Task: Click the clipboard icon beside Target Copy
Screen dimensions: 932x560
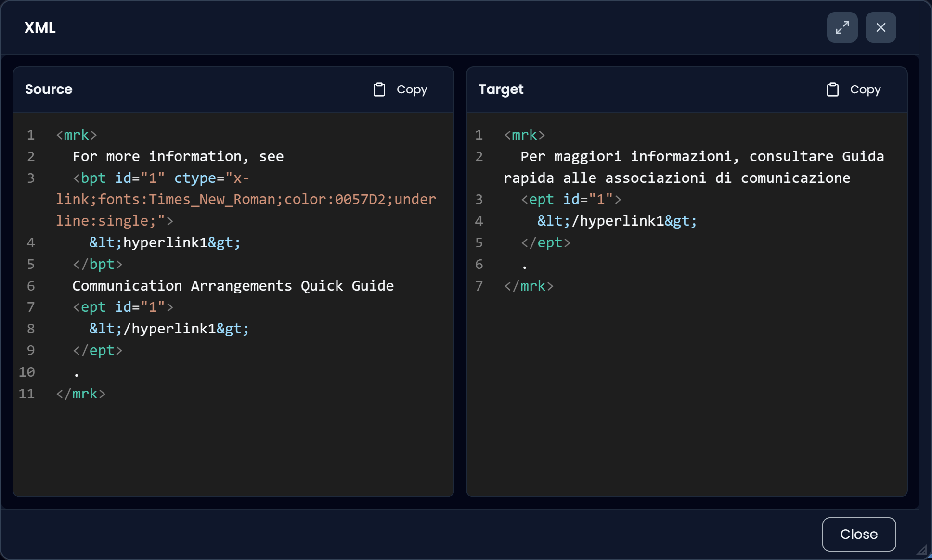Action: click(x=832, y=89)
